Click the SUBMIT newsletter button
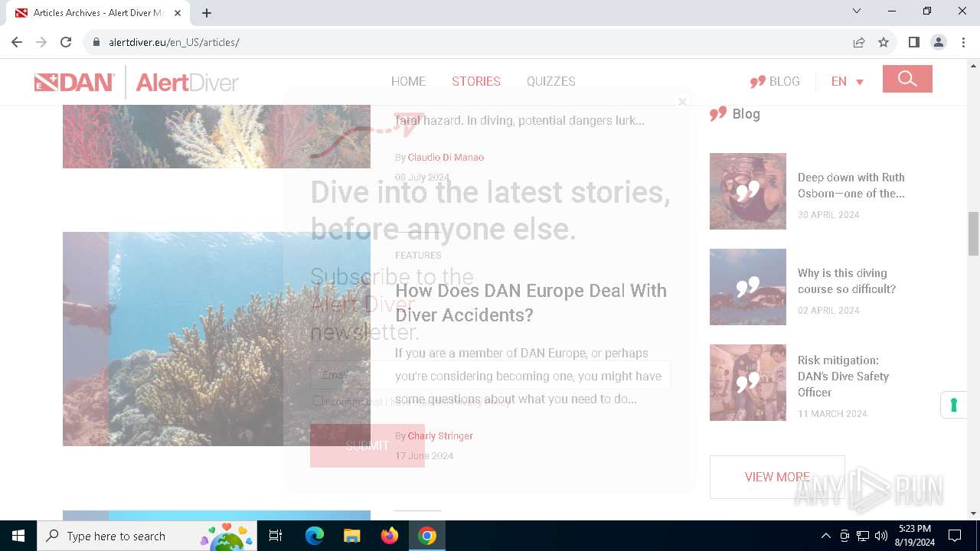The width and height of the screenshot is (980, 551). pyautogui.click(x=367, y=445)
